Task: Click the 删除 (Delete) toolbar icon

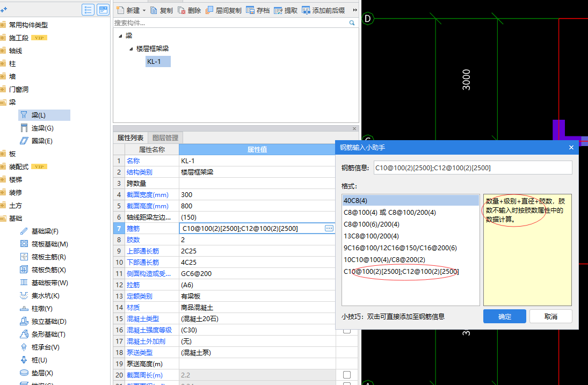Action: (182, 10)
